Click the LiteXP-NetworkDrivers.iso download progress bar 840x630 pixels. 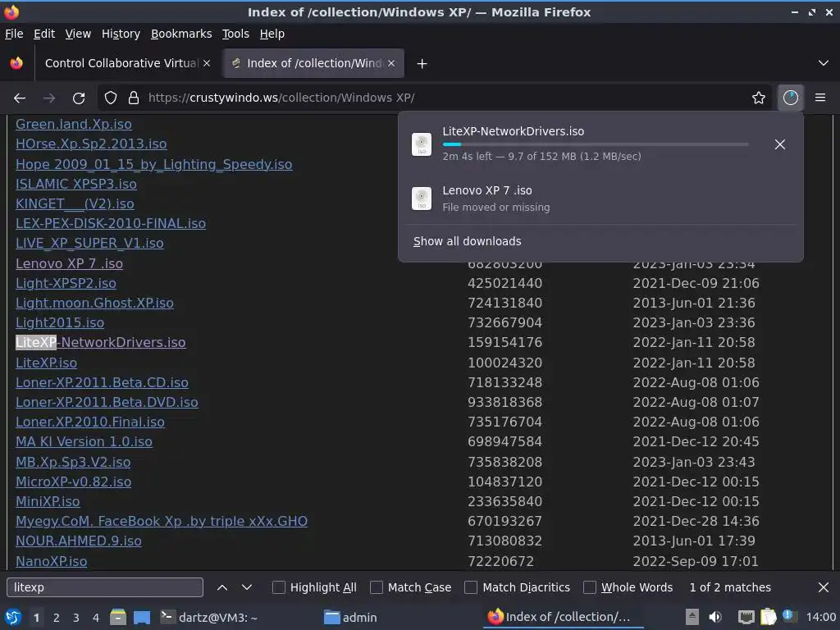(596, 144)
